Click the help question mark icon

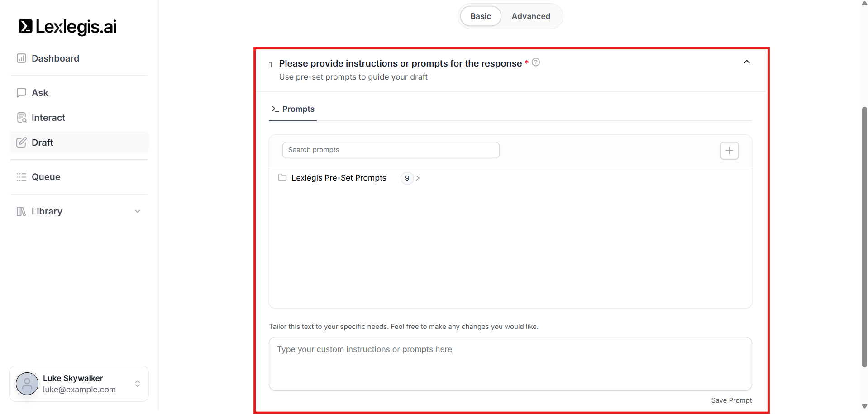point(536,62)
